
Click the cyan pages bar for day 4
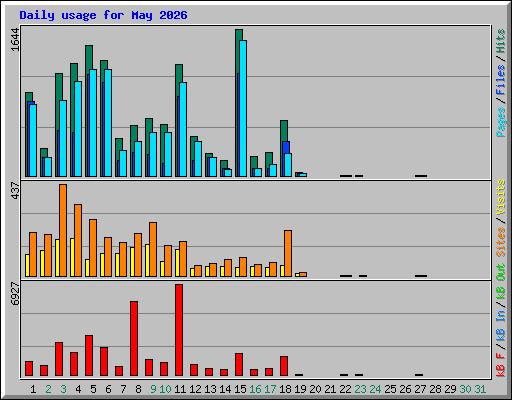click(x=78, y=129)
